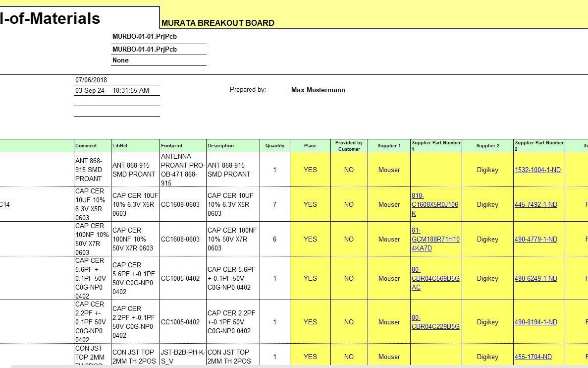
Task: Select the Prepared by label
Action: 248,90
